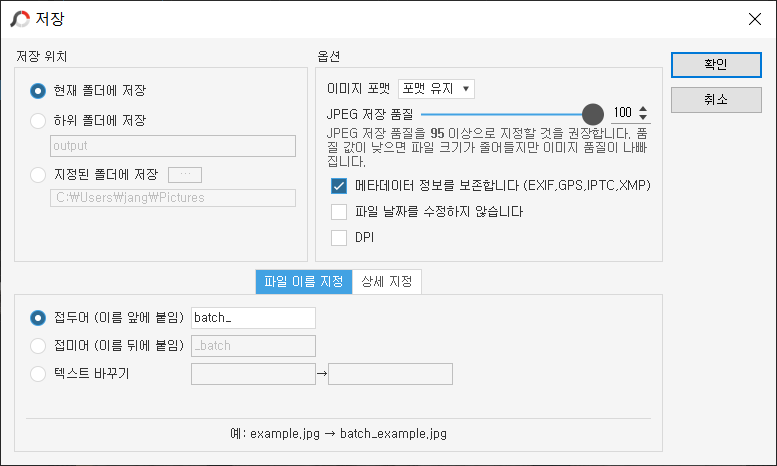
Task: Click the '_batch' suffix input field
Action: pyautogui.click(x=253, y=346)
